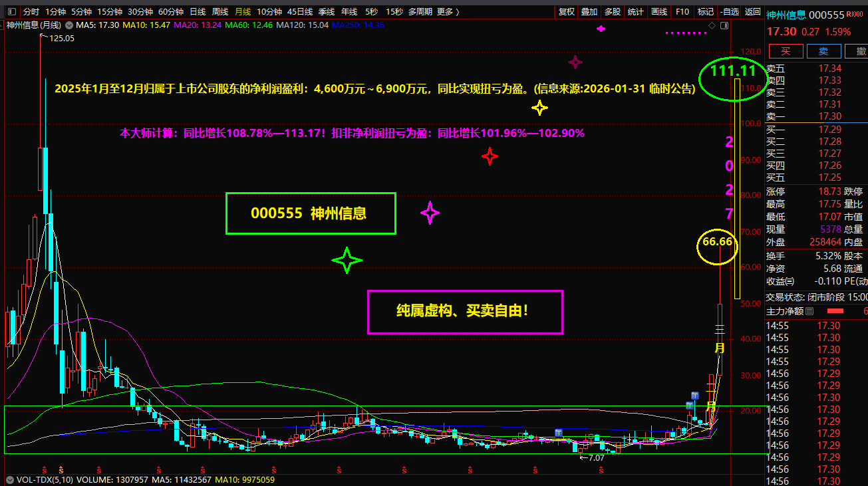This screenshot has height=486, width=868.
Task: Click the 涨停 price 18.73
Action: pyautogui.click(x=829, y=191)
